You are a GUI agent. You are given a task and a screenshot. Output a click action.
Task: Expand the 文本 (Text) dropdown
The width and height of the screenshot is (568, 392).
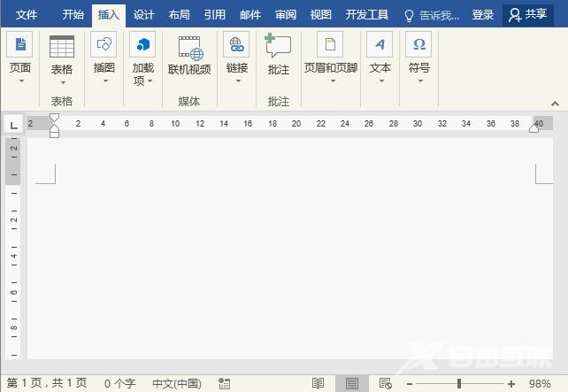pyautogui.click(x=380, y=81)
